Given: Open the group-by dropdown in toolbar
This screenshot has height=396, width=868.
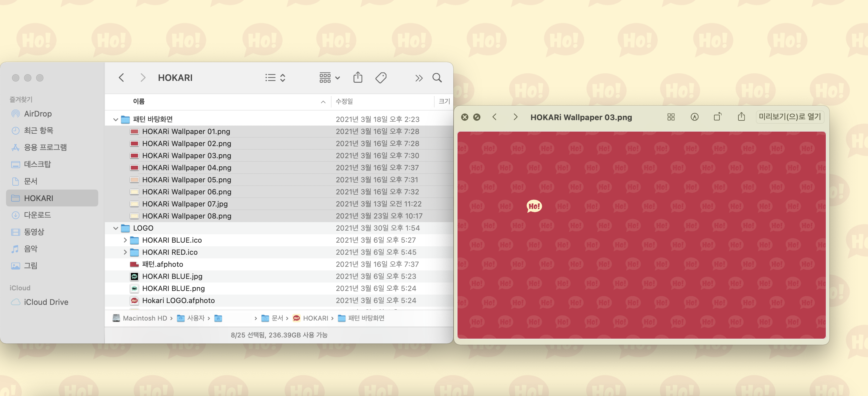Looking at the screenshot, I should [329, 78].
